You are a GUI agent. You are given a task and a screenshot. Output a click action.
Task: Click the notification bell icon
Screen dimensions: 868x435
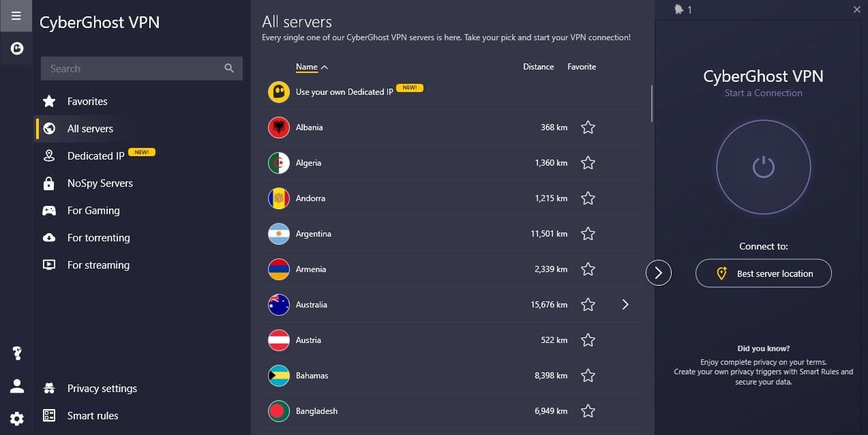click(678, 10)
